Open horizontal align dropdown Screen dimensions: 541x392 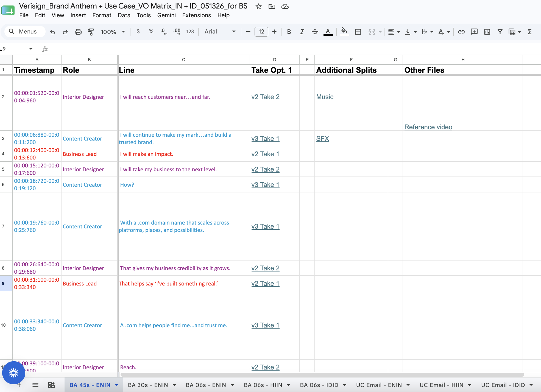coord(394,32)
